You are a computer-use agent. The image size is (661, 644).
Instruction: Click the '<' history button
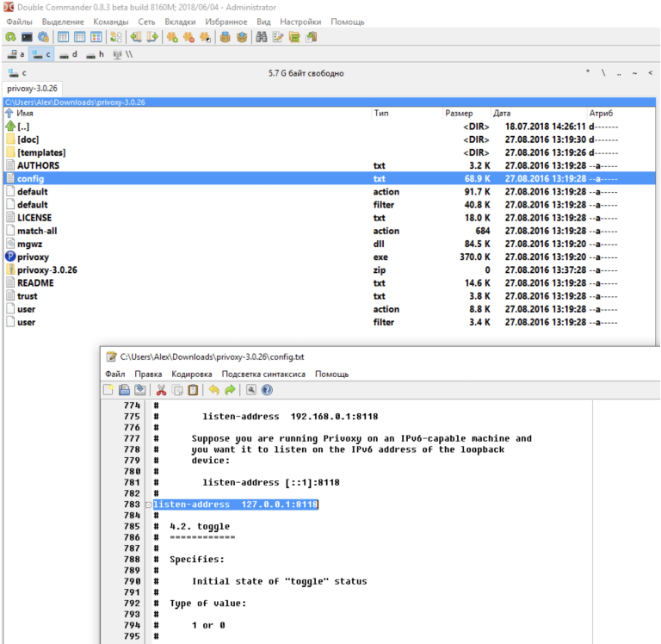tap(651, 73)
